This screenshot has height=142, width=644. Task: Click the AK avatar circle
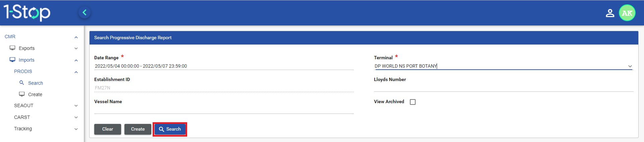pos(627,13)
